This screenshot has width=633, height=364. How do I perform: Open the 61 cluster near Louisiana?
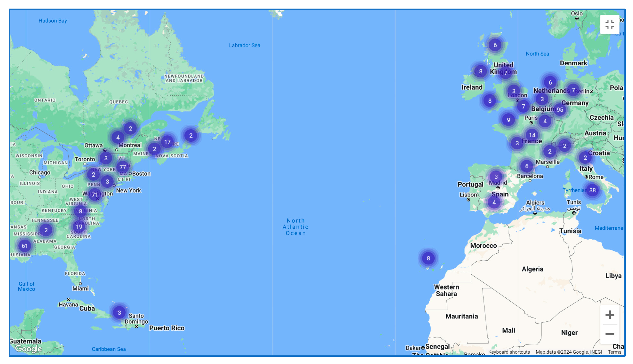[x=24, y=246]
